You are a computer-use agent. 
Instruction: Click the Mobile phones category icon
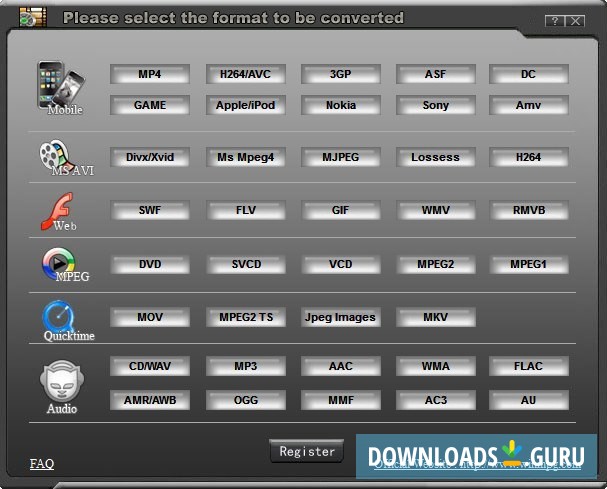[x=61, y=86]
